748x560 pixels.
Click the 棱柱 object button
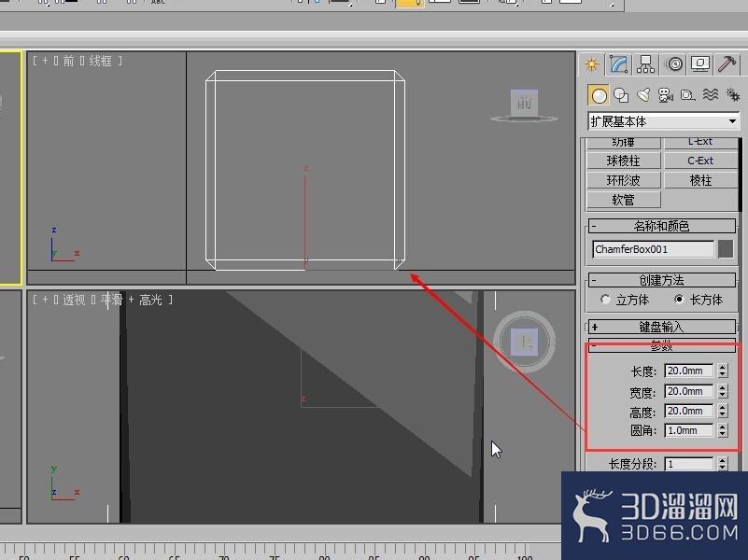coord(700,180)
